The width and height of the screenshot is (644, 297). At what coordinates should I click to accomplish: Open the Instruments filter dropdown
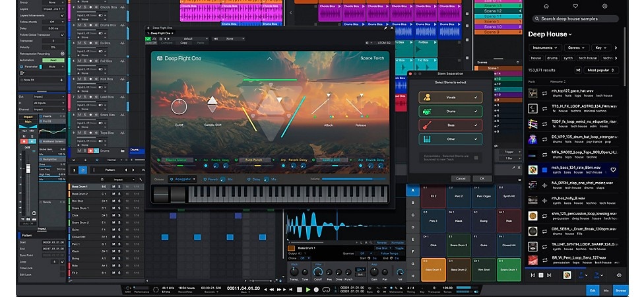coord(544,48)
